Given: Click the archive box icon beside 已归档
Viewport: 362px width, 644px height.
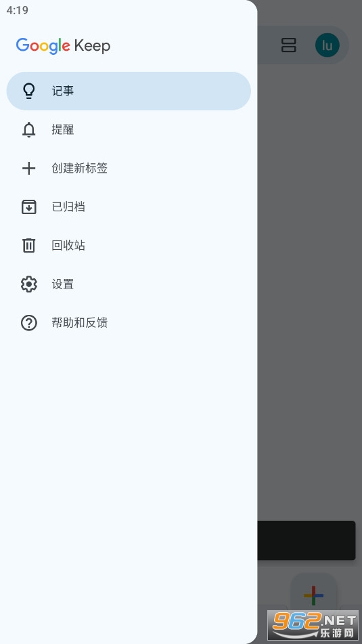Looking at the screenshot, I should click(x=28, y=207).
